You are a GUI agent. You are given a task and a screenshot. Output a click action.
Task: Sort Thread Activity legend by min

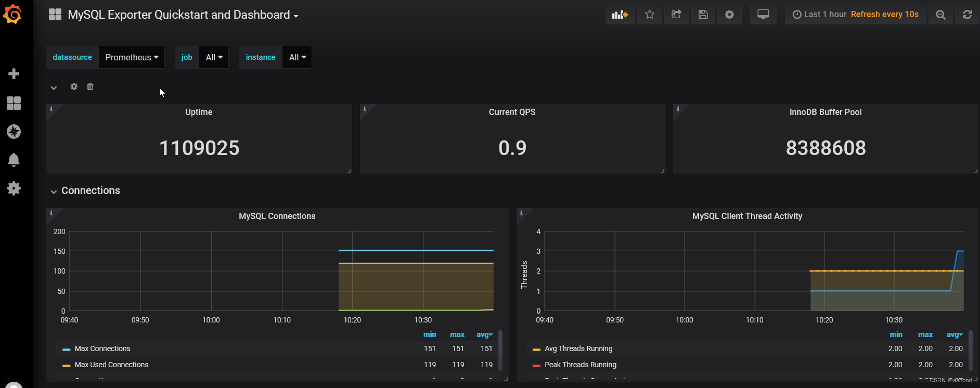896,334
